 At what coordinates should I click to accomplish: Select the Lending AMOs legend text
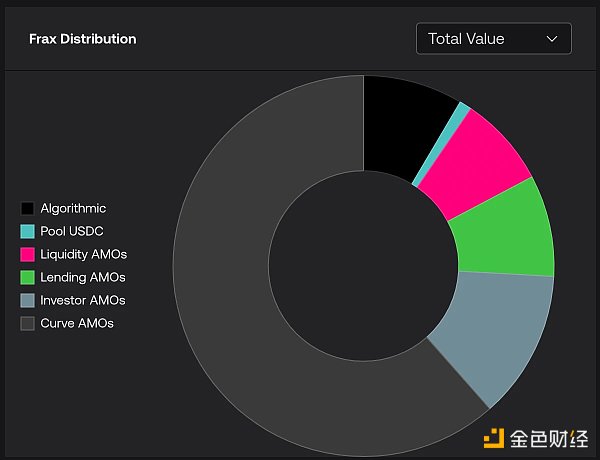pyautogui.click(x=82, y=278)
